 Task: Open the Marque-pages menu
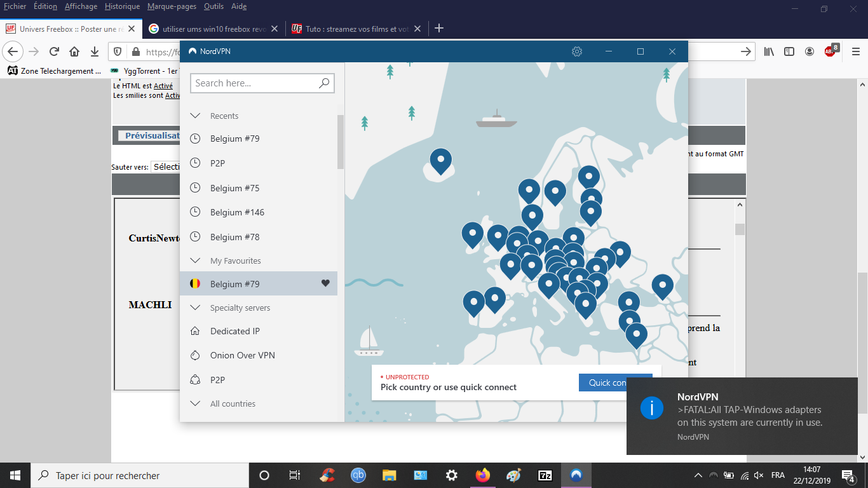tap(172, 6)
